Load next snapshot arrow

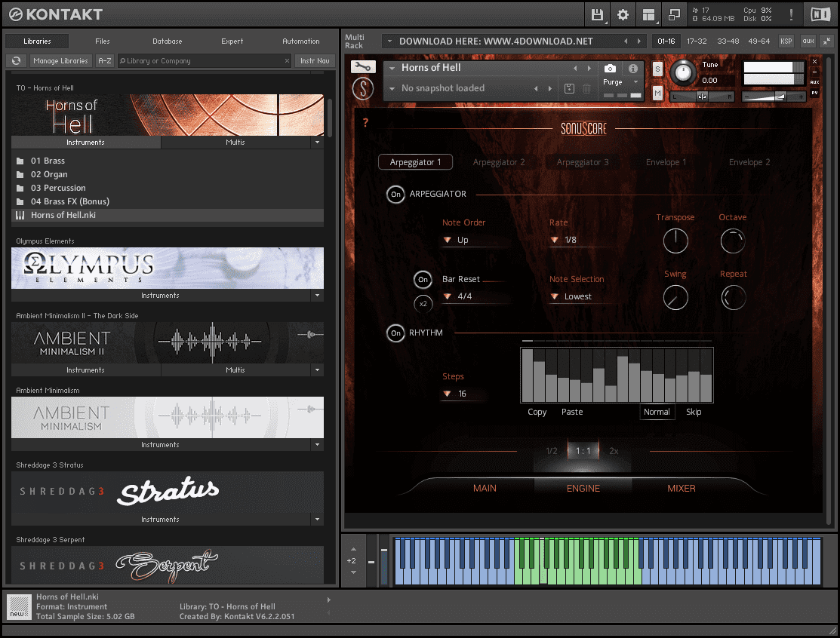click(549, 89)
